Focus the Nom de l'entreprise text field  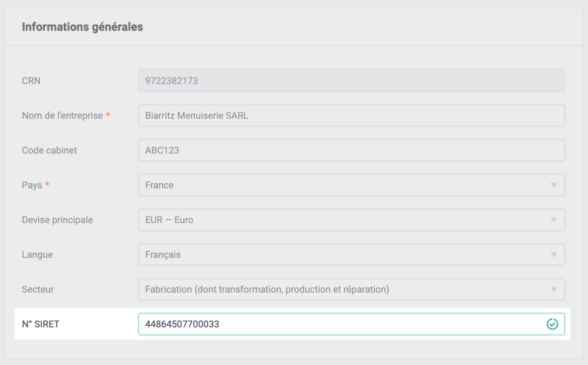point(352,115)
